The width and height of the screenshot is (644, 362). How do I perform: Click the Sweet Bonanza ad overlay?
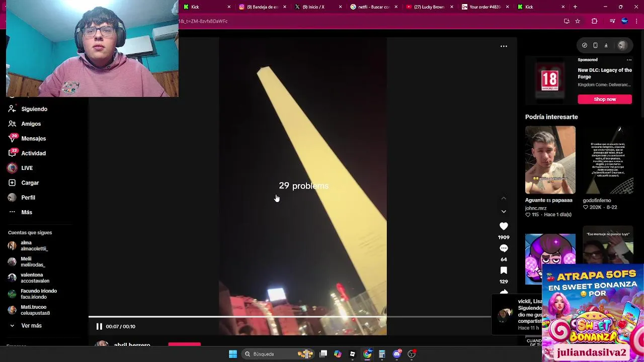click(x=593, y=313)
